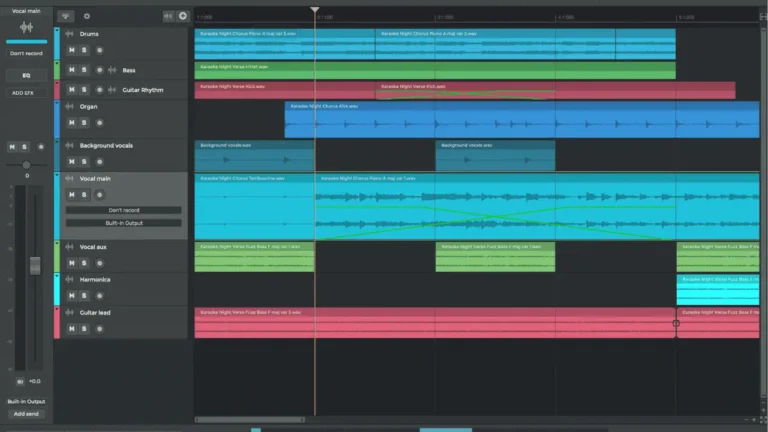Screen dimensions: 768x432
Task: Click ADD EFX button
Action: coord(26,93)
